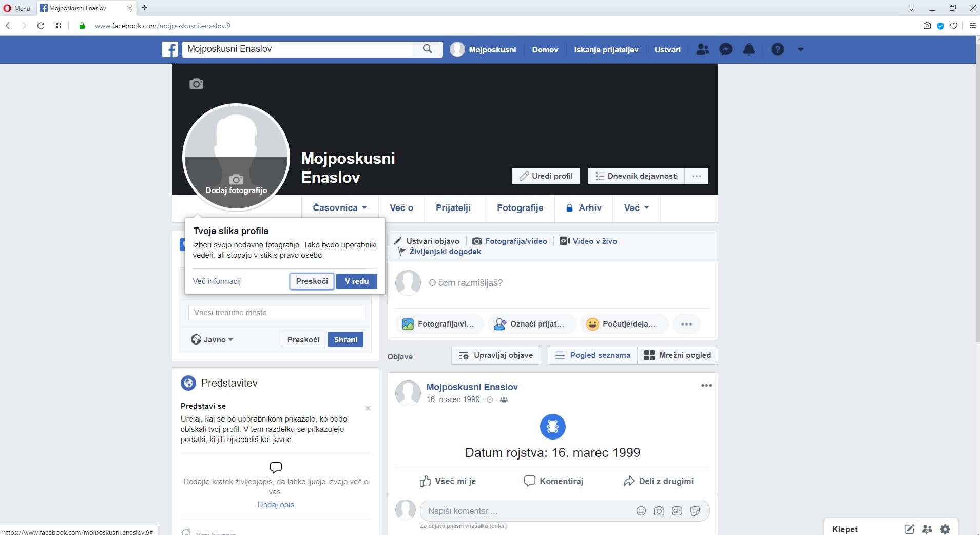The image size is (980, 535).
Task: Expand the Več tab dropdown
Action: click(637, 208)
